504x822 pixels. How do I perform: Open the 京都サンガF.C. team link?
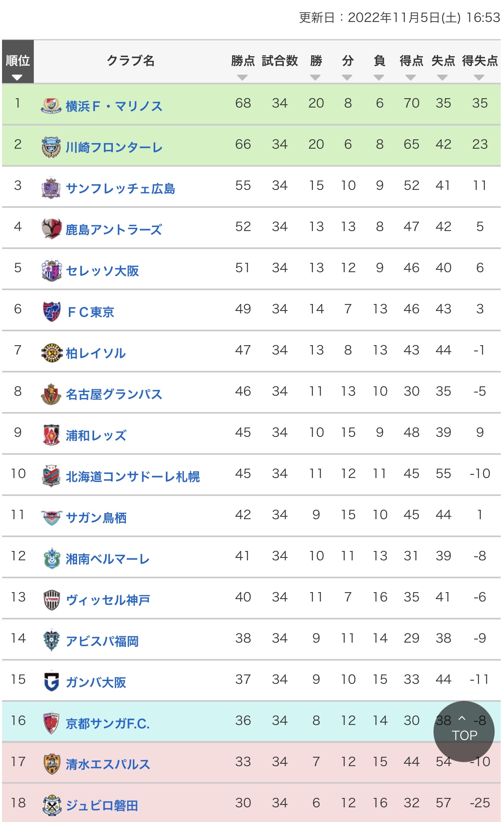(108, 723)
